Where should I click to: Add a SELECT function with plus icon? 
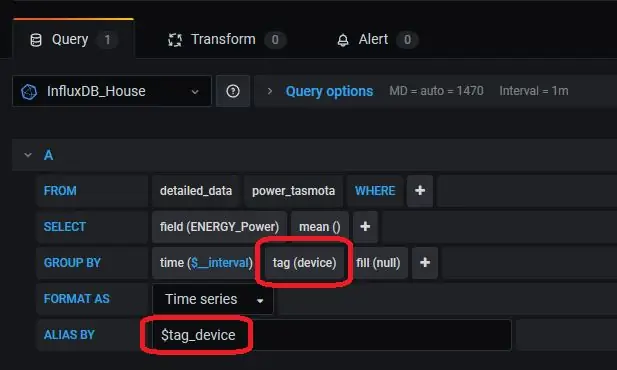pyautogui.click(x=365, y=227)
